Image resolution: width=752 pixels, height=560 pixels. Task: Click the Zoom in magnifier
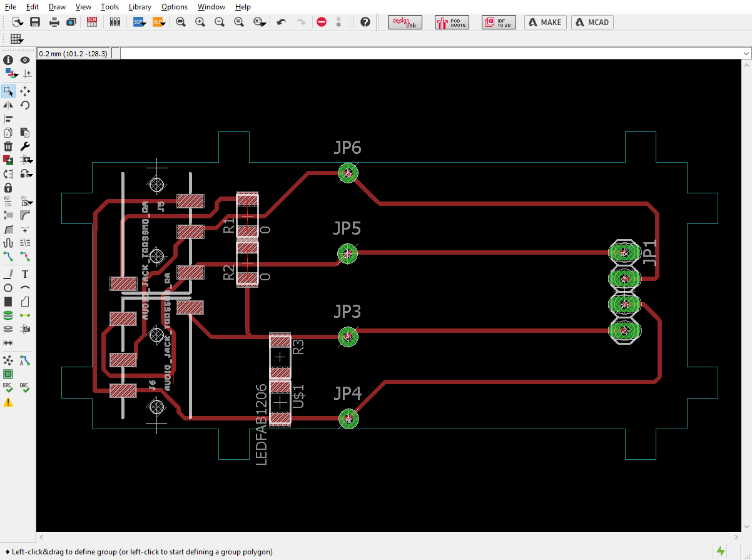pos(200,22)
